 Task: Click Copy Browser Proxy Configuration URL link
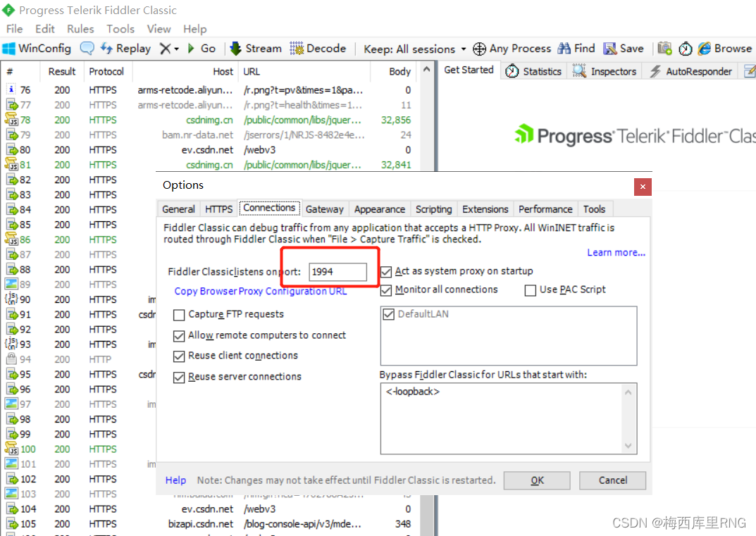[x=261, y=291]
